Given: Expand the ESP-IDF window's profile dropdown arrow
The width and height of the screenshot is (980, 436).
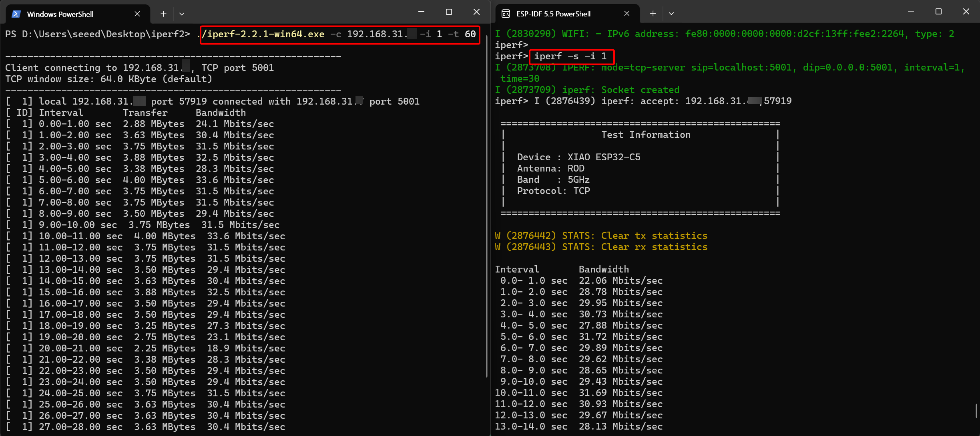Looking at the screenshot, I should [671, 14].
